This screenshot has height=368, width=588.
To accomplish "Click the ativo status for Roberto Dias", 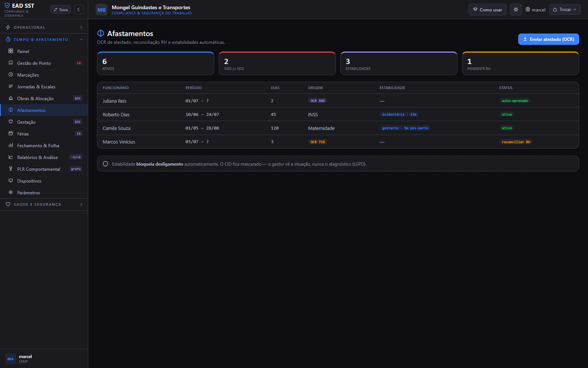I will click(x=507, y=114).
